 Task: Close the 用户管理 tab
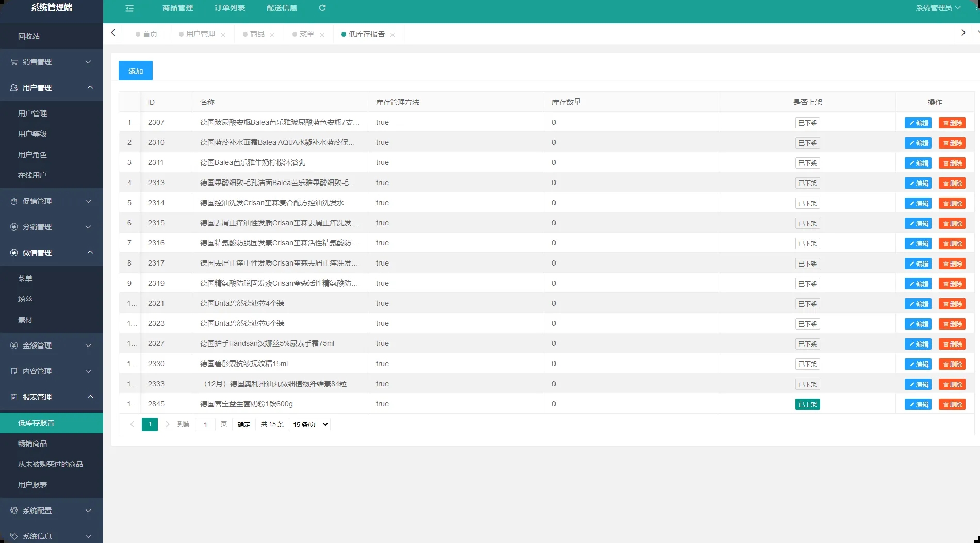click(223, 35)
